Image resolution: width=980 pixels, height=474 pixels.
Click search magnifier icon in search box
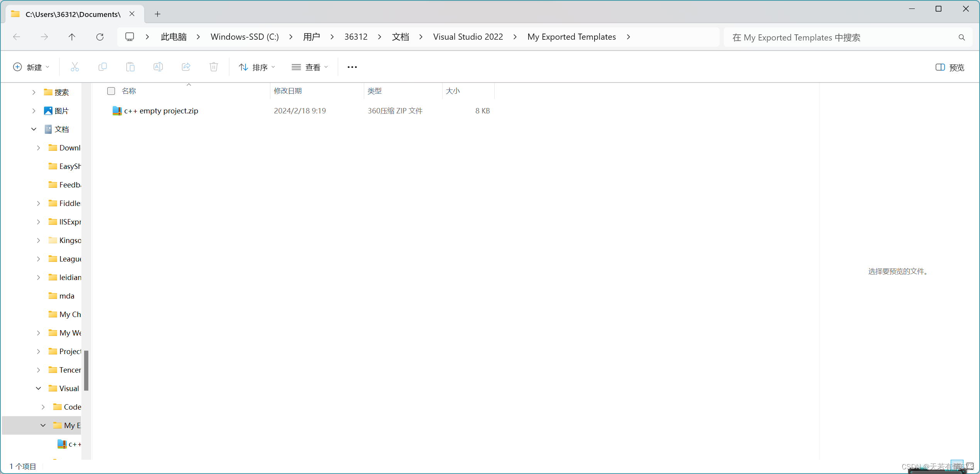point(961,37)
